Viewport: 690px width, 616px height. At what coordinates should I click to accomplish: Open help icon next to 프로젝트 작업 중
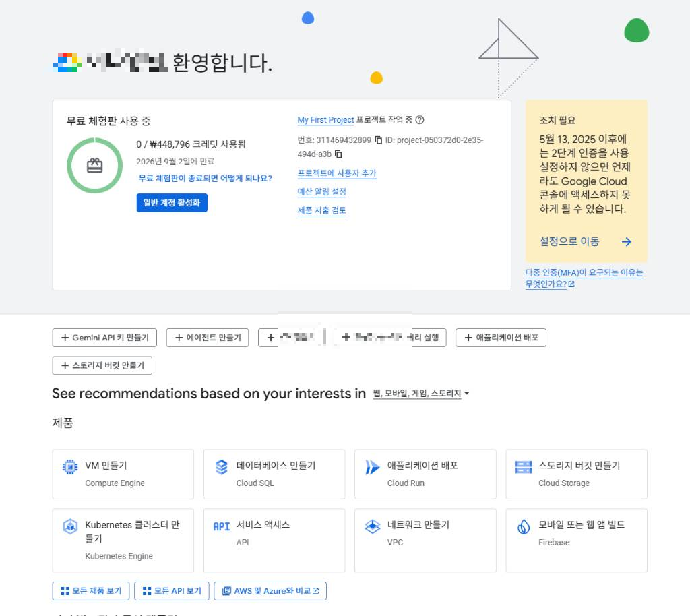coord(420,120)
